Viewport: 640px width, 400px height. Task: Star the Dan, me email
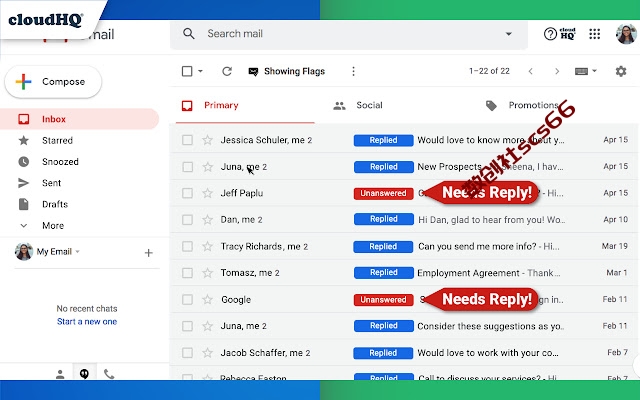[x=207, y=220]
